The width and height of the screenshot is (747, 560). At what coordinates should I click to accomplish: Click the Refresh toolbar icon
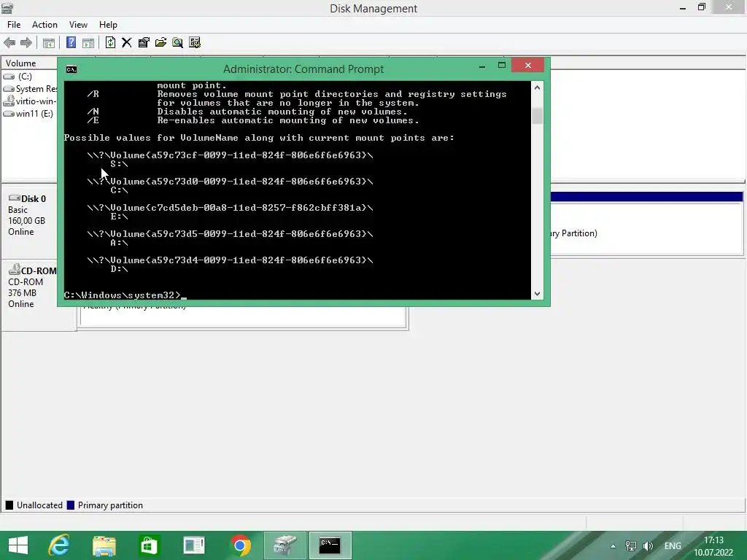[x=110, y=43]
